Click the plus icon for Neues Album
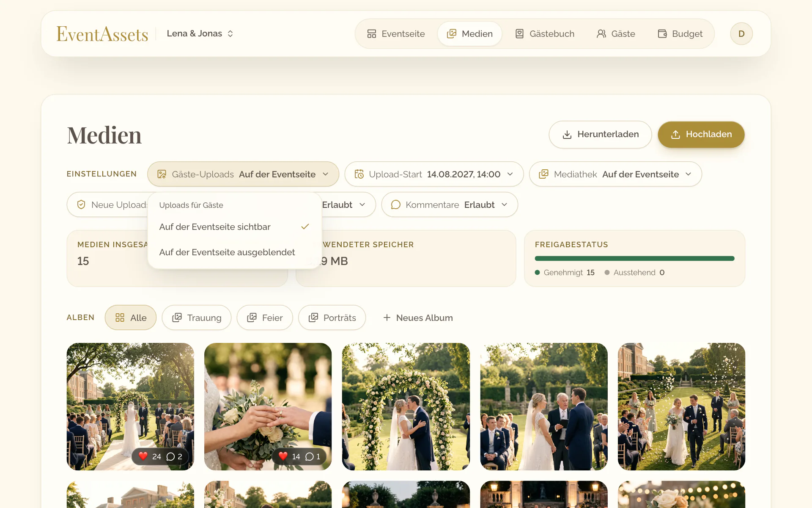Screen dimensions: 812x508 [x=387, y=317]
